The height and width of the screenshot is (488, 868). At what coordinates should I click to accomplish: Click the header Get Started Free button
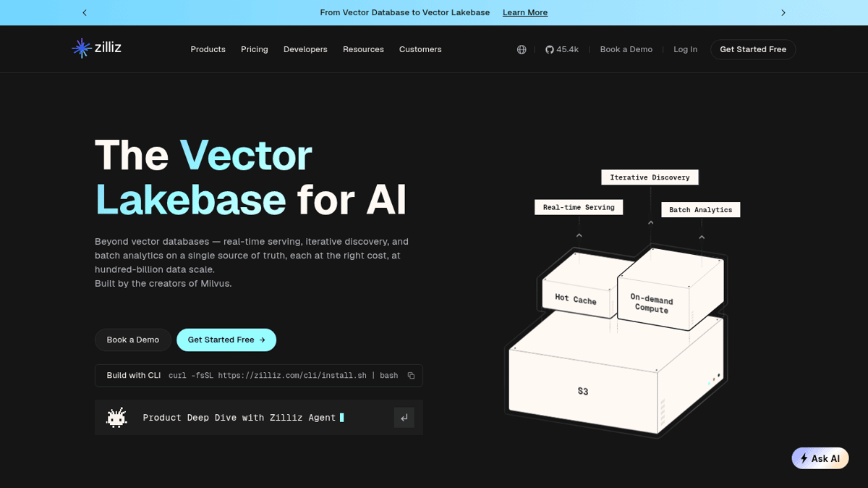coord(753,49)
